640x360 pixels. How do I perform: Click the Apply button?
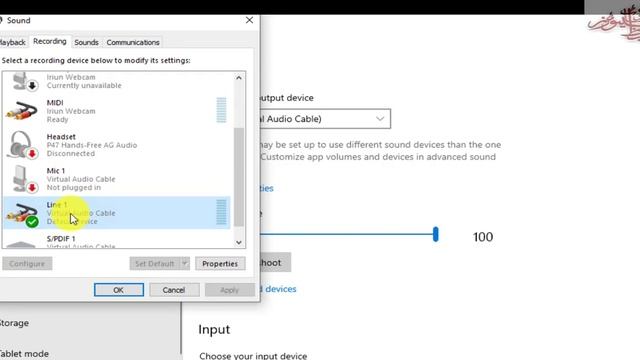click(x=229, y=290)
